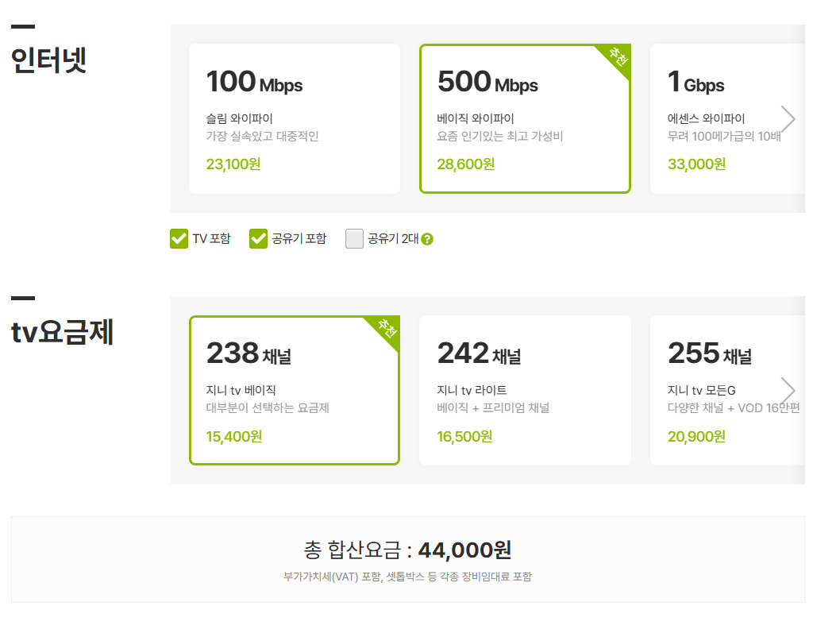Screen dimensions: 840x633
Task: Select the 500 Mbps 베이직 와이파이 plan
Action: 525,118
